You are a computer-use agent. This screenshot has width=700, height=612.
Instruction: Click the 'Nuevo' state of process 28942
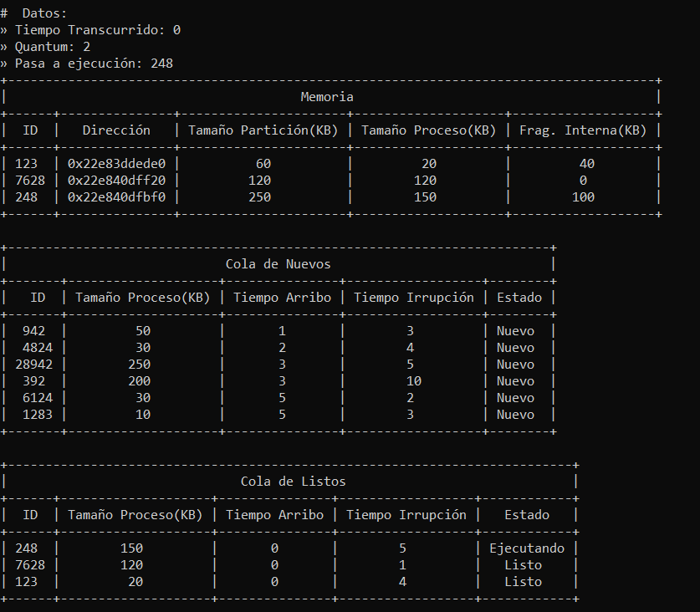pyautogui.click(x=516, y=365)
